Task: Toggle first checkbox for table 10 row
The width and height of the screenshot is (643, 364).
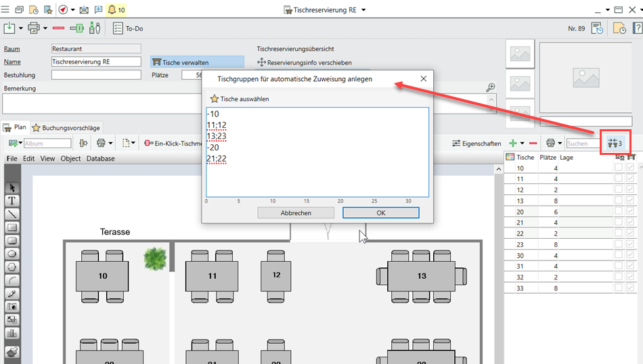Action: pyautogui.click(x=619, y=168)
